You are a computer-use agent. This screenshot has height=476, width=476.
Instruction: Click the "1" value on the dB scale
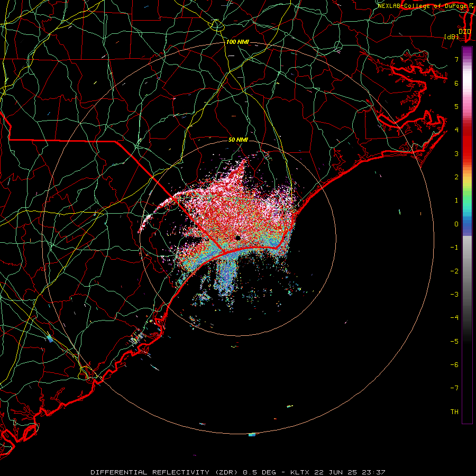click(x=456, y=200)
